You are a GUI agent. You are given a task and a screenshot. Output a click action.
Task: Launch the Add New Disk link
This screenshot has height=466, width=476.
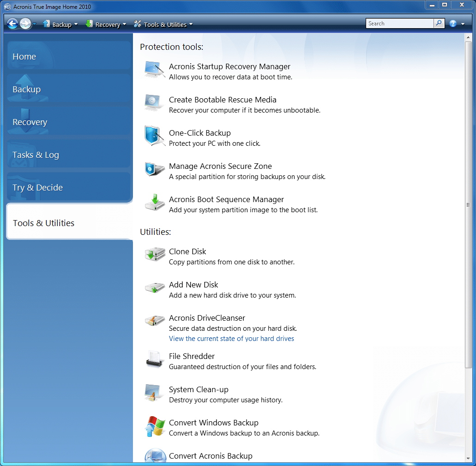(x=193, y=285)
